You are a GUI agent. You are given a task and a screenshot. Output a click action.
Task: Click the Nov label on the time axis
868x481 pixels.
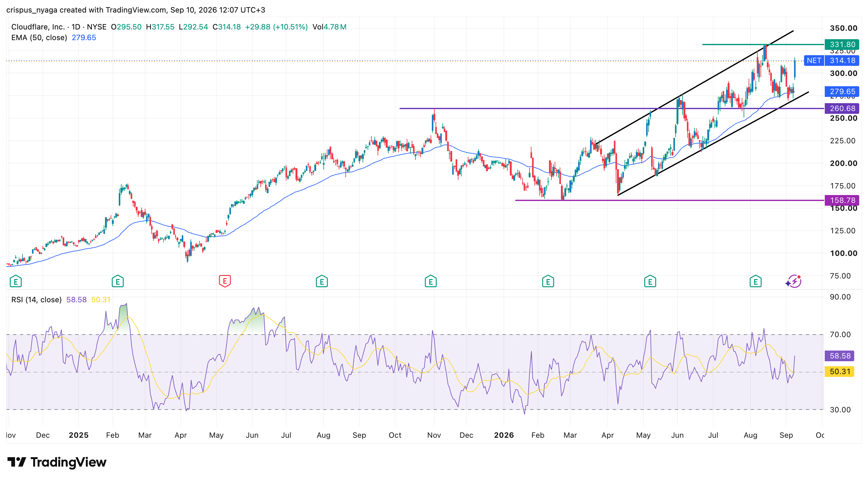pos(434,435)
